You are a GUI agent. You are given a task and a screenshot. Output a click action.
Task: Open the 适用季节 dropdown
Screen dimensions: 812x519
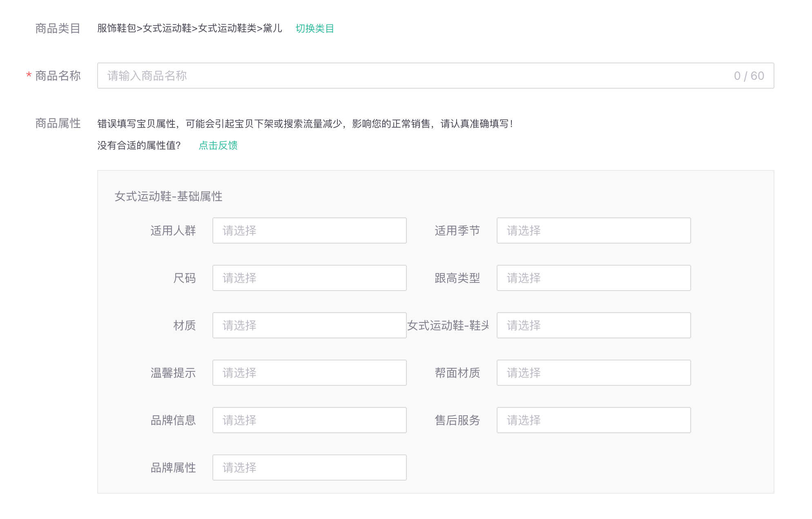[x=593, y=230]
